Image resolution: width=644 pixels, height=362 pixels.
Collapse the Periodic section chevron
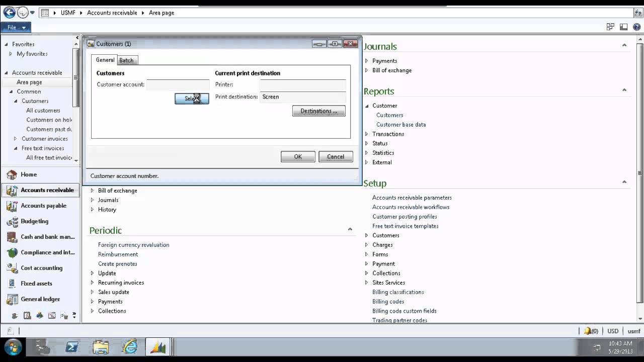[x=350, y=229]
